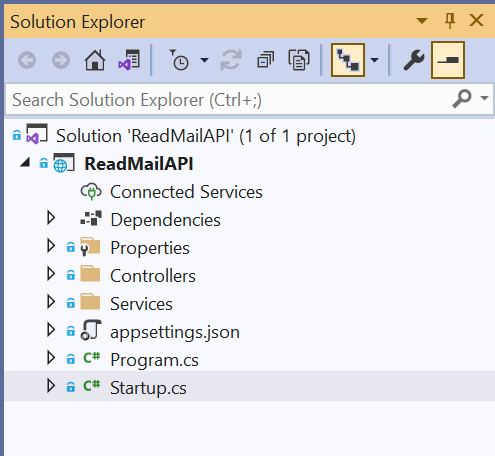Click the Show All Files icon
The image size is (495, 456).
[x=299, y=60]
